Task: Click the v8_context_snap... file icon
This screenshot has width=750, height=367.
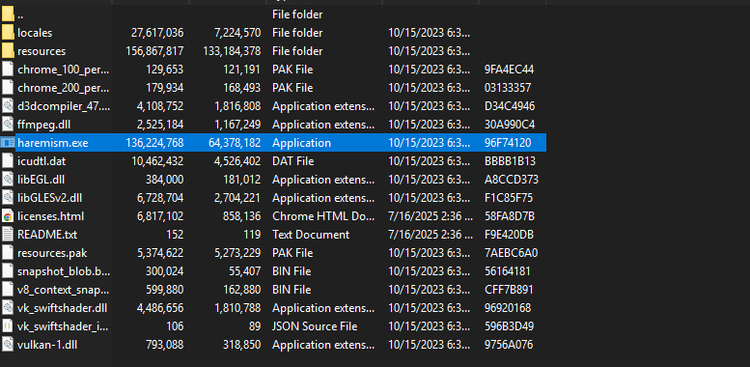Action: 8,289
